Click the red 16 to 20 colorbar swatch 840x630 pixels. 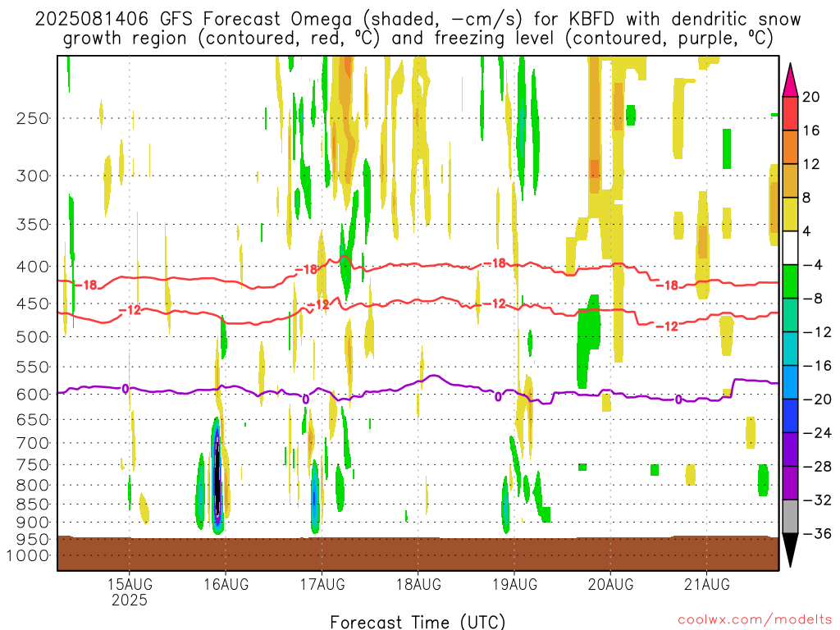(790, 113)
